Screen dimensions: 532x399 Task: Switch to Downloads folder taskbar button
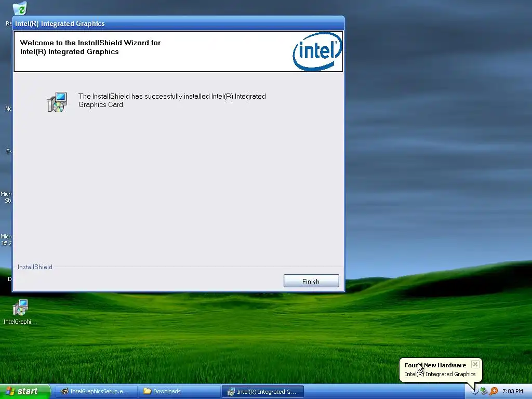(x=179, y=392)
